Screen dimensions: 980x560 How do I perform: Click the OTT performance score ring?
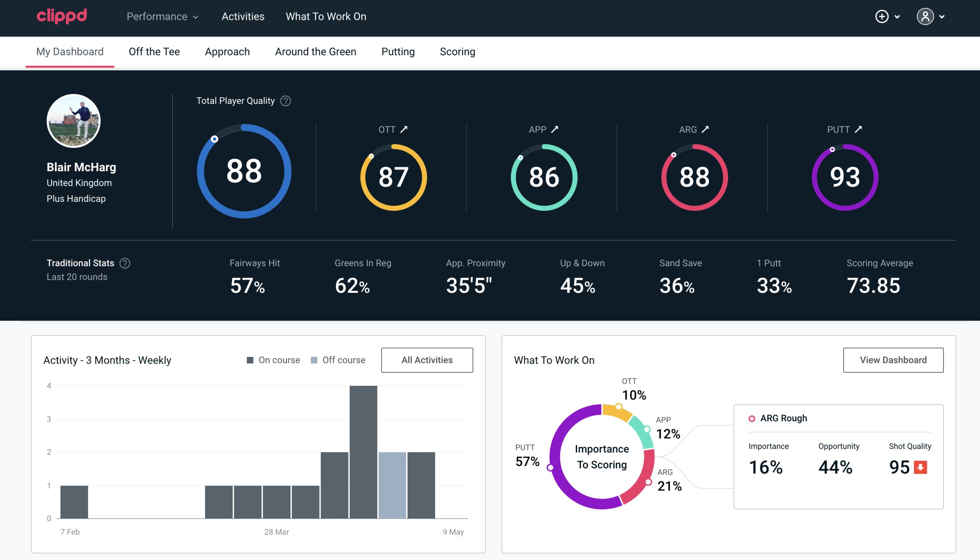[x=392, y=176]
